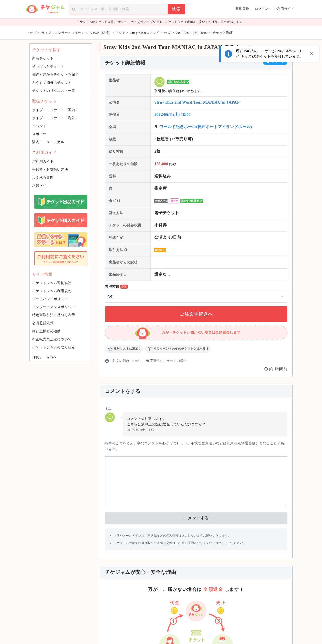Click the 名義人不明 tag
The height and width of the screenshot is (644, 322).
coord(161,201)
